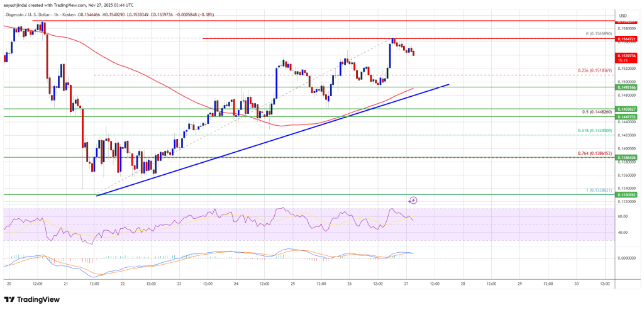Click the 60.00 level on RSI scale

(621, 216)
